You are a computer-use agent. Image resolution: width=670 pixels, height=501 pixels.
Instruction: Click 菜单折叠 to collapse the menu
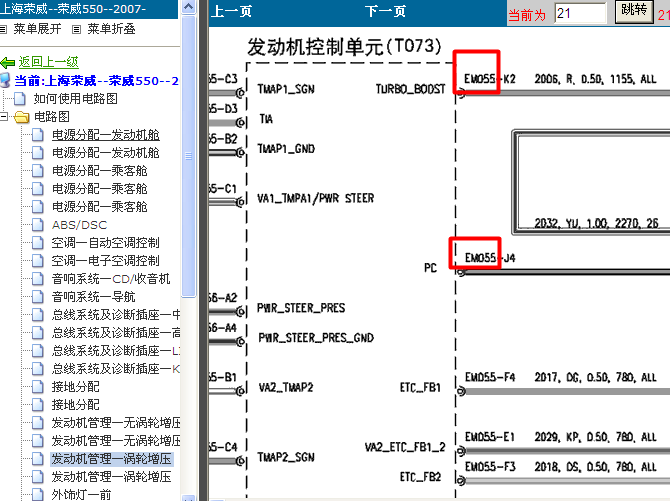point(112,29)
